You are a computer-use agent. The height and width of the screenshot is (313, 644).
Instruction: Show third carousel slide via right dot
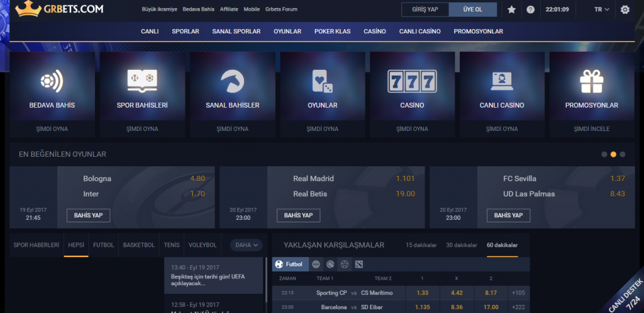(x=622, y=154)
